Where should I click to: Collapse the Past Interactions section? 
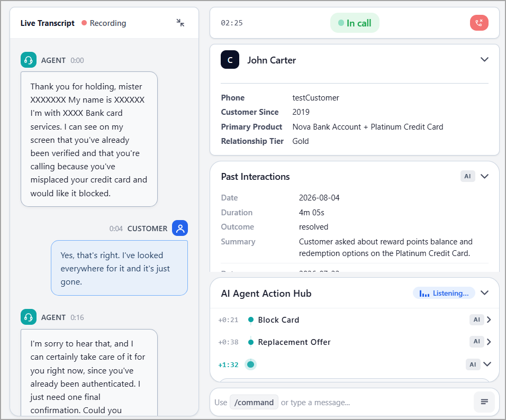click(484, 176)
